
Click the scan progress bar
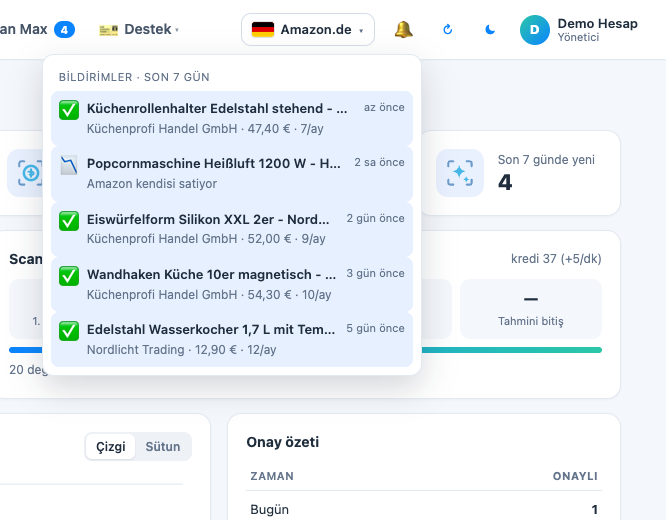click(511, 350)
